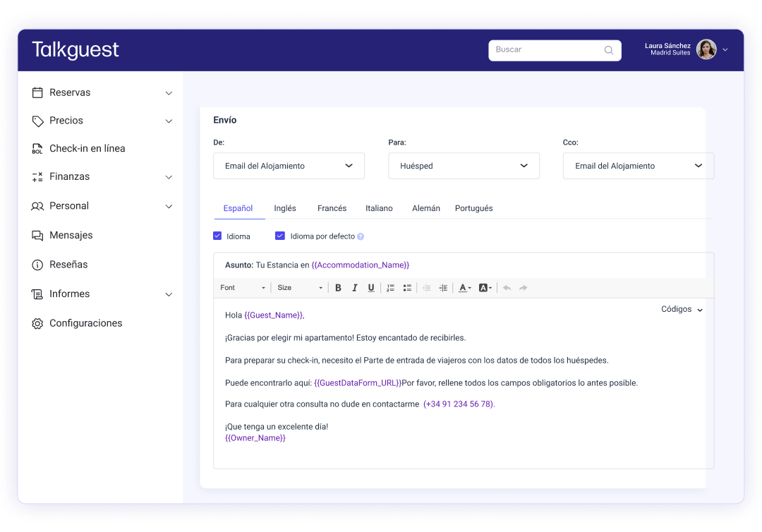This screenshot has height=532, width=762.
Task: Click the search magnifier icon
Action: click(608, 50)
